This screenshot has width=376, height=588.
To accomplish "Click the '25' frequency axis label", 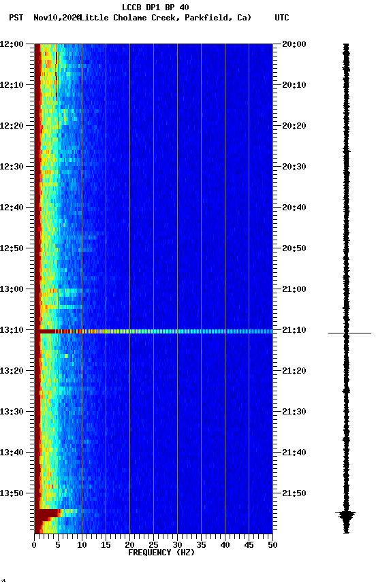I will click(x=153, y=545).
